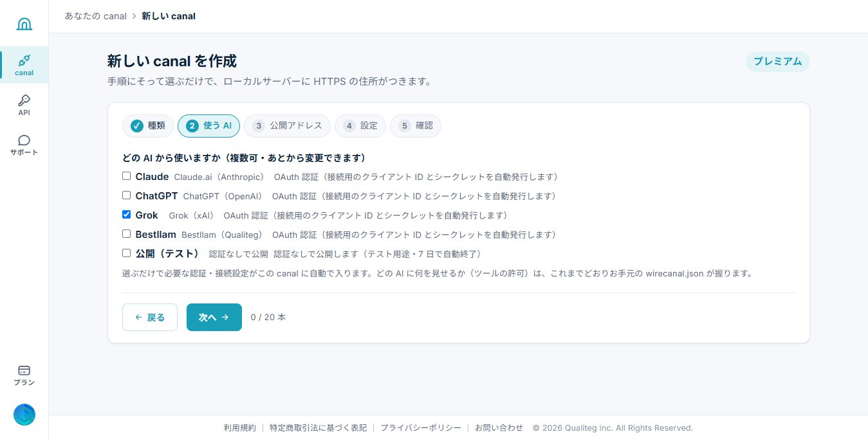Image resolution: width=868 pixels, height=441 pixels.
Task: Open the プラン card sidebar item
Action: (x=24, y=375)
